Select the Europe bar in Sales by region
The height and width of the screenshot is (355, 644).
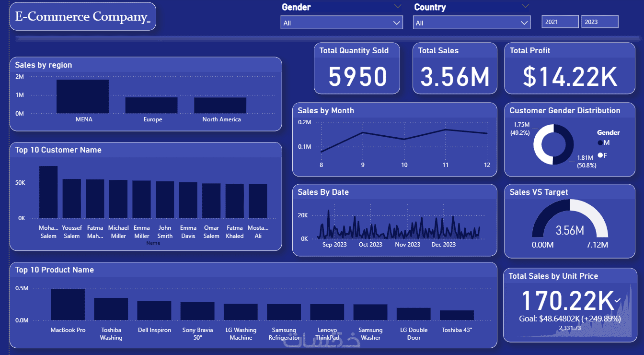(x=151, y=106)
